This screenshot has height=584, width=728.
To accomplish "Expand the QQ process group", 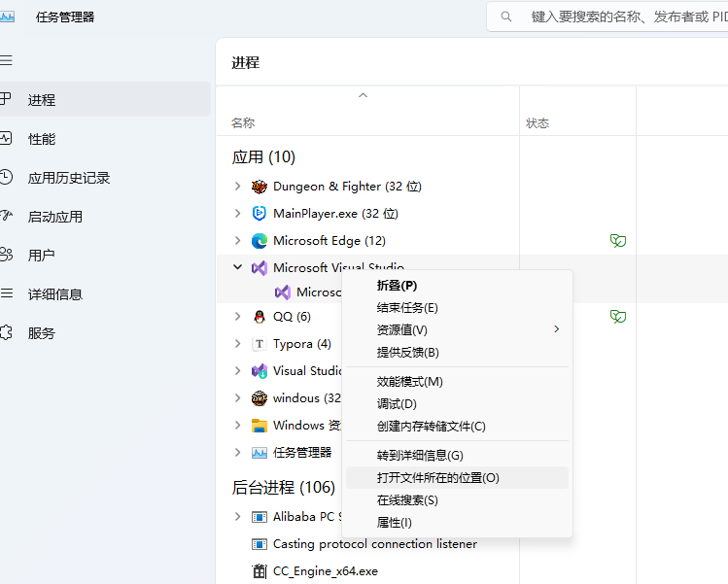I will tap(238, 317).
